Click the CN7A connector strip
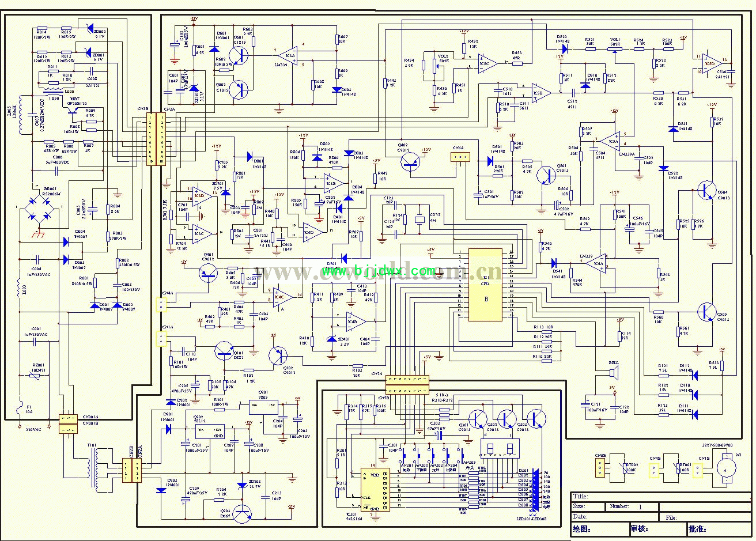Screen dimensions: 756x541 point(407,381)
